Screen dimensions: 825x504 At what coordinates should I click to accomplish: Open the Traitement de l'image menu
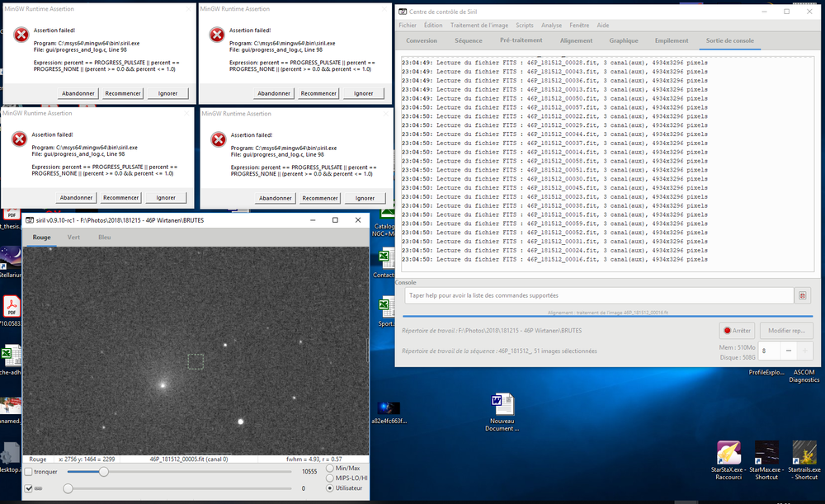[478, 26]
